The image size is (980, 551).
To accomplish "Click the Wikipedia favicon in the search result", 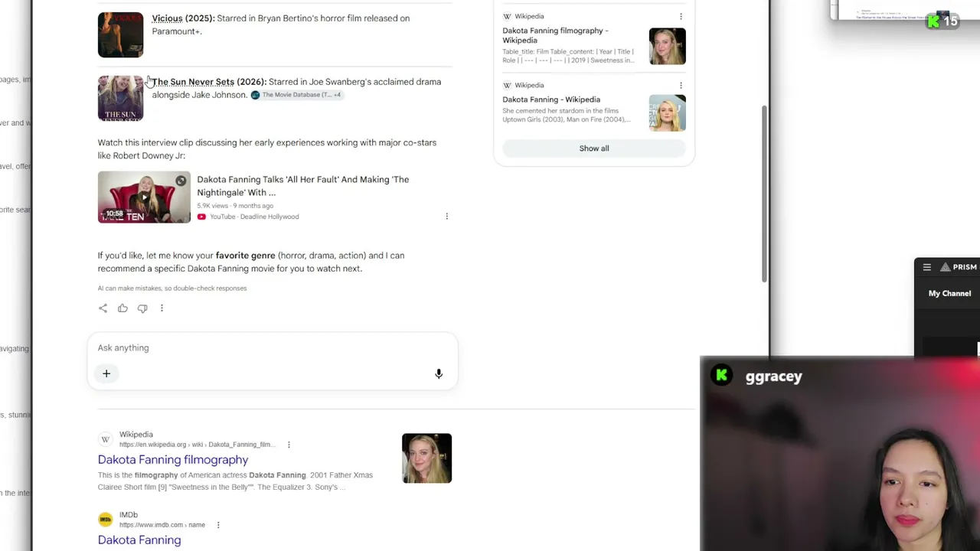I will pos(106,439).
